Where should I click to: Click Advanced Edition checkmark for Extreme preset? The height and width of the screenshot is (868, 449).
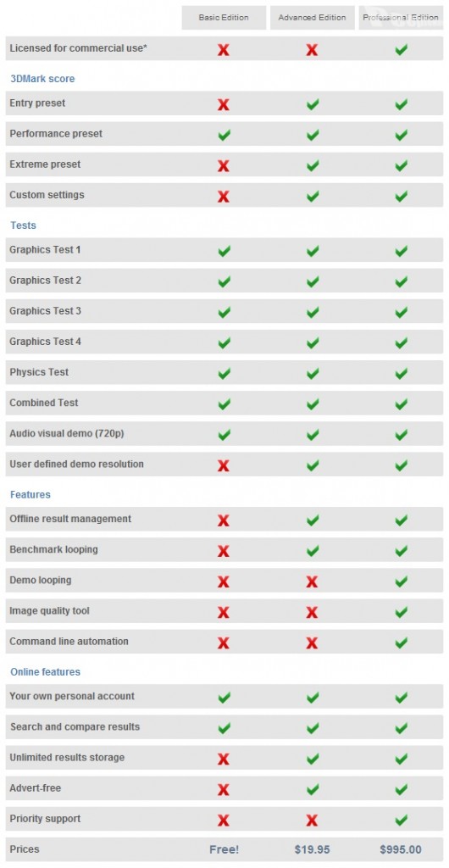313,165
